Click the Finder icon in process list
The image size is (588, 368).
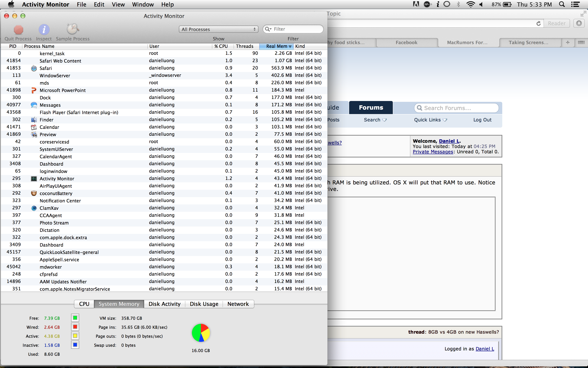[x=34, y=120]
